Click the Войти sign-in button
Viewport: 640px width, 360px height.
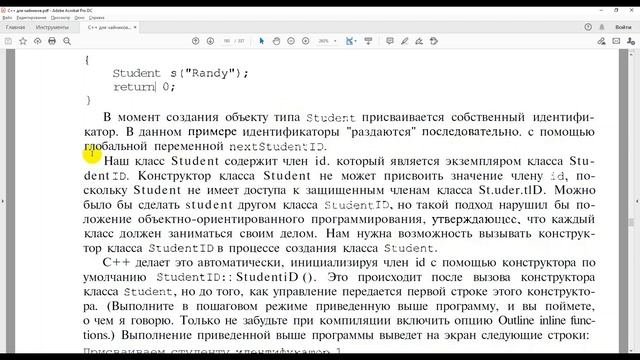(x=623, y=27)
